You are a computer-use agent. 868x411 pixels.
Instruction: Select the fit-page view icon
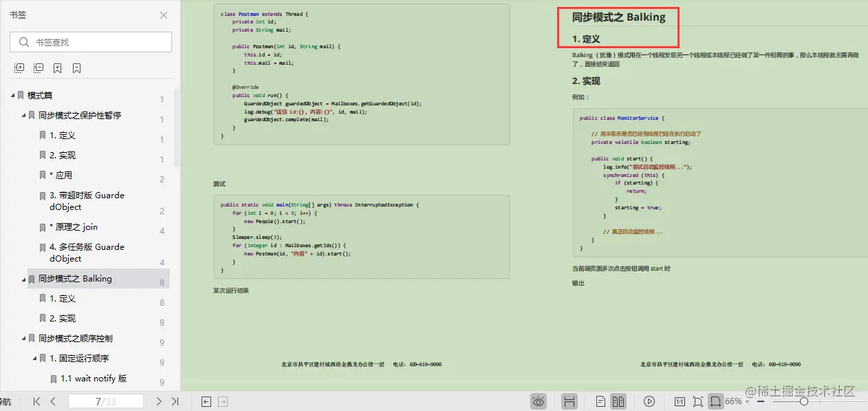[697, 401]
